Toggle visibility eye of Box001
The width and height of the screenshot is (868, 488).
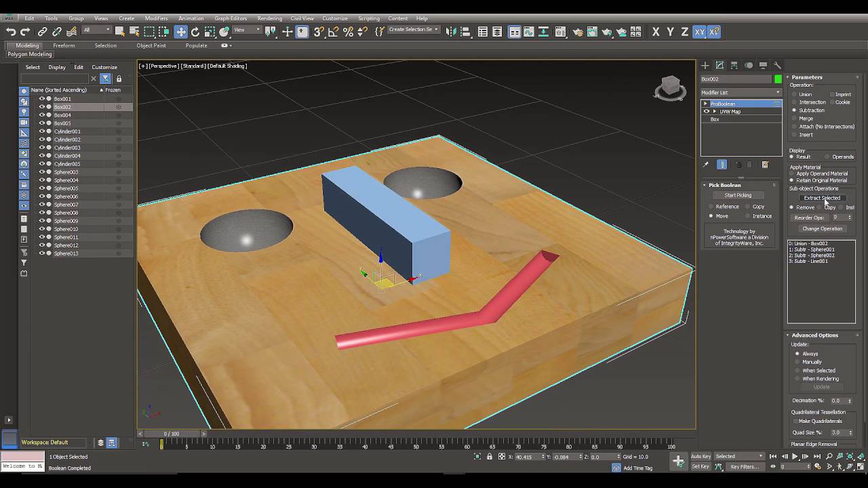pyautogui.click(x=41, y=99)
